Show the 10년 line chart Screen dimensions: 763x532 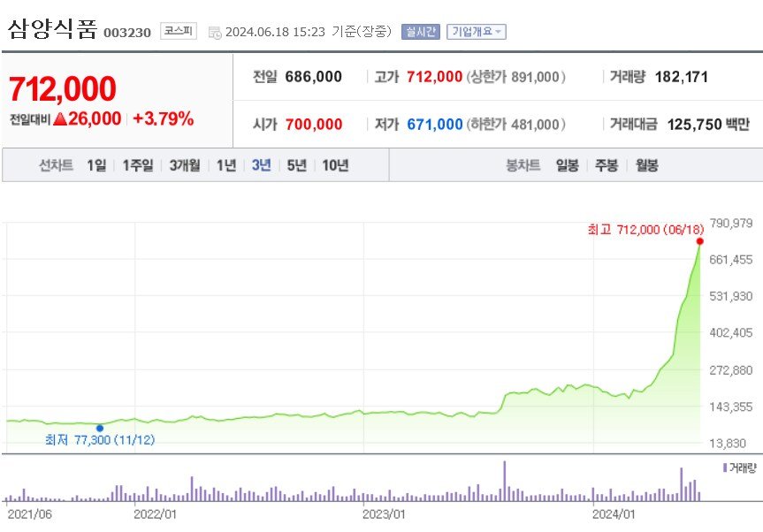point(336,165)
